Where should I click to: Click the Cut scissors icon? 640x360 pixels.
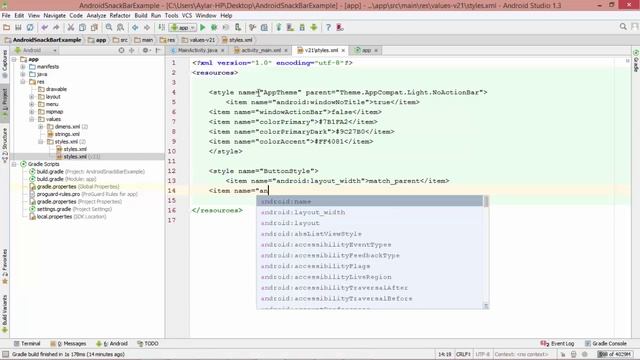[x=71, y=27]
